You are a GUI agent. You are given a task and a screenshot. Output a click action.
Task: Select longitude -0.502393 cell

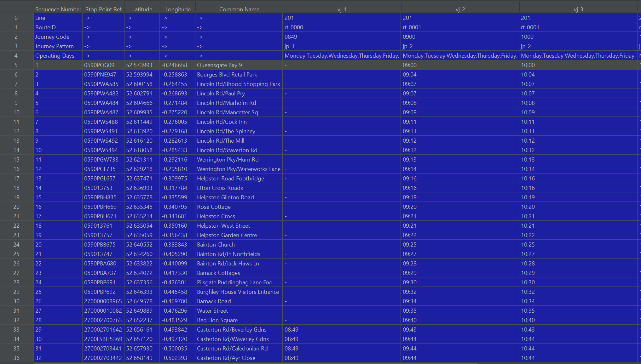point(178,358)
